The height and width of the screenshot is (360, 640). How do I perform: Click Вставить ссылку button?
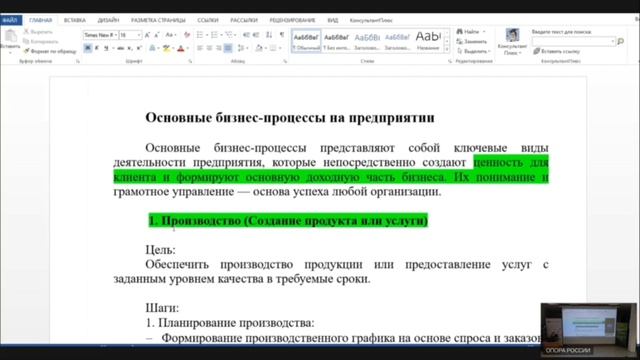tap(557, 51)
